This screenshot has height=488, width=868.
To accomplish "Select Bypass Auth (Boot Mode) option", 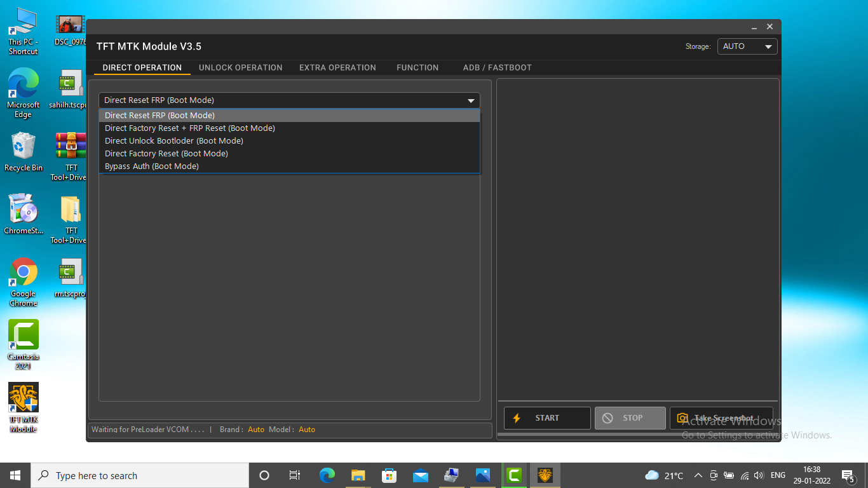I will 289,166.
